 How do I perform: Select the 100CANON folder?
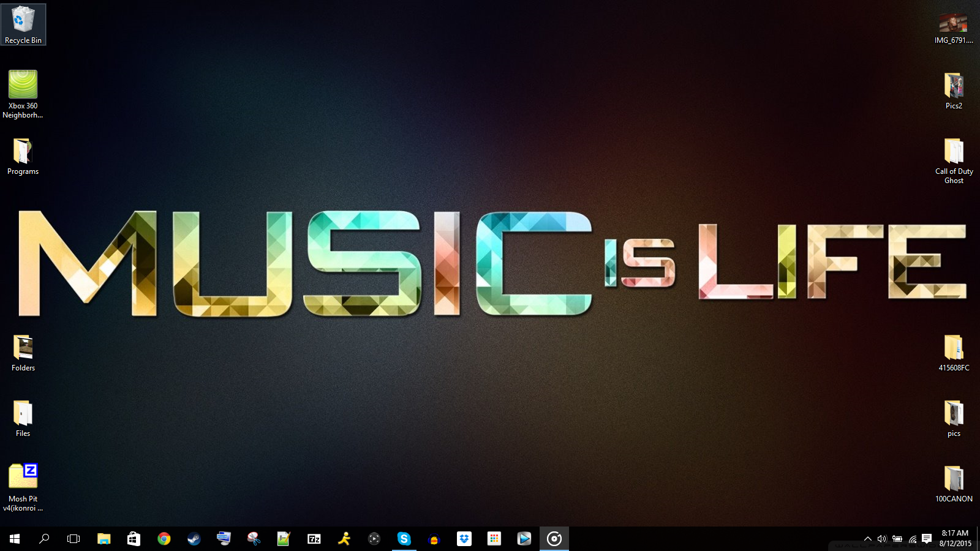click(954, 484)
